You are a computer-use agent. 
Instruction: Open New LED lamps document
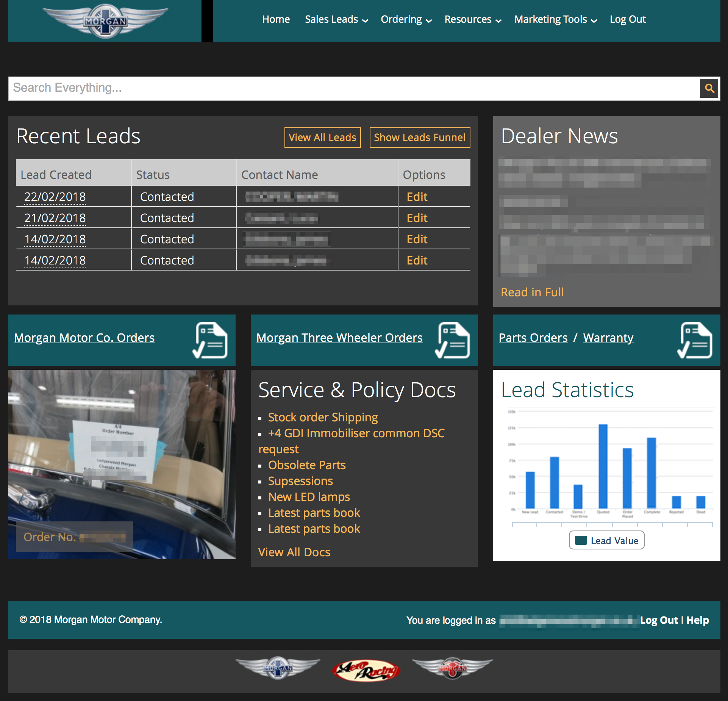(x=309, y=497)
